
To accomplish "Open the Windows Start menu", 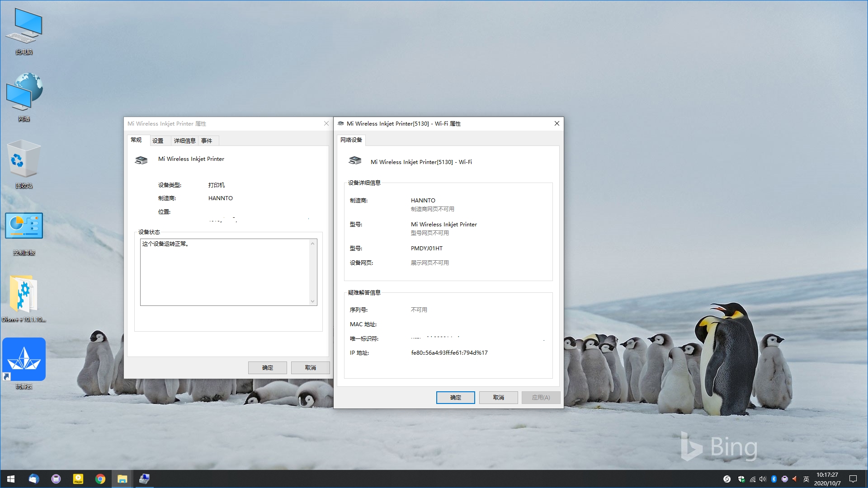I will [11, 479].
